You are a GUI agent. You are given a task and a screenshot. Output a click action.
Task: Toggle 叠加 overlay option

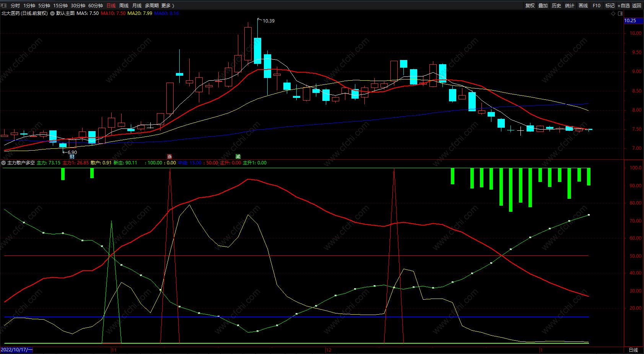pyautogui.click(x=543, y=5)
